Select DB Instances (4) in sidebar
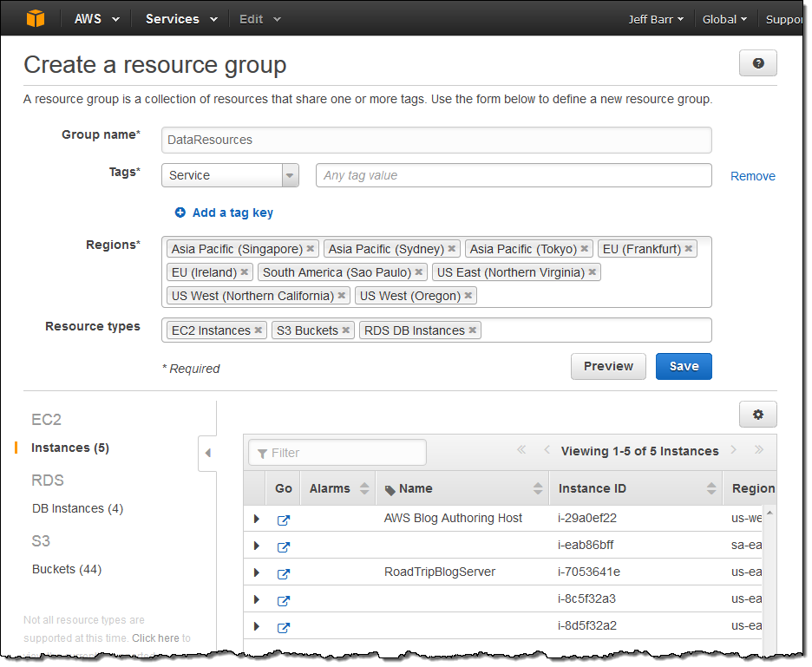812x667 pixels. pos(77,508)
